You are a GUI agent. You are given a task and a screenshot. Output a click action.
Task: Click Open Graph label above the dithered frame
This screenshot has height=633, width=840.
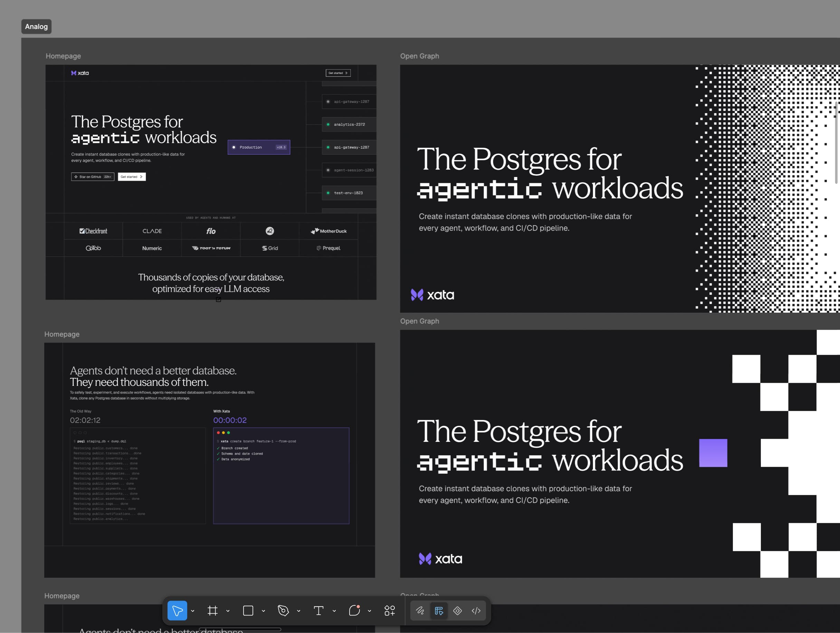click(x=420, y=56)
